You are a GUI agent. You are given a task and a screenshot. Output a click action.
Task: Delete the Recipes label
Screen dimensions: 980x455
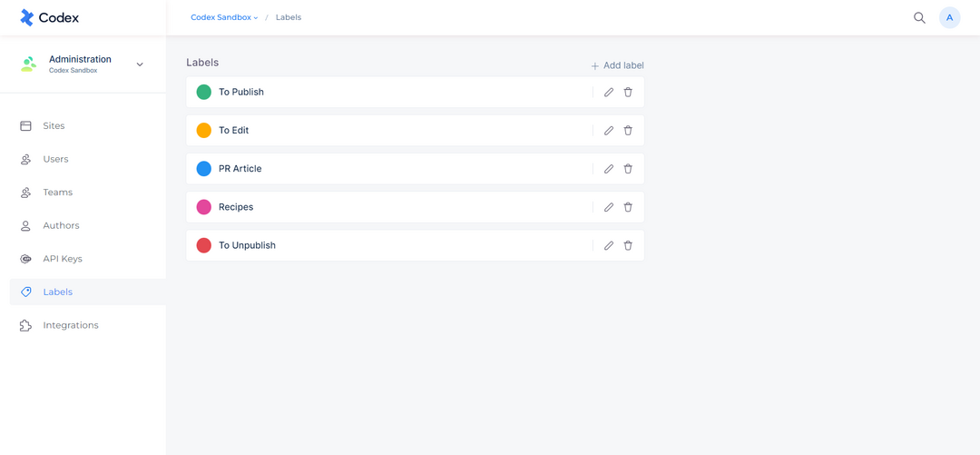tap(628, 207)
